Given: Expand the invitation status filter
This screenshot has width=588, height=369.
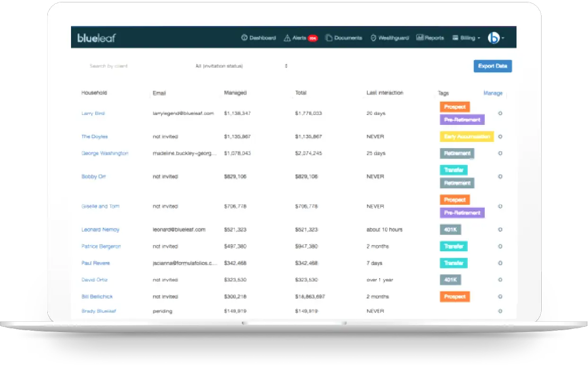Looking at the screenshot, I should point(241,66).
